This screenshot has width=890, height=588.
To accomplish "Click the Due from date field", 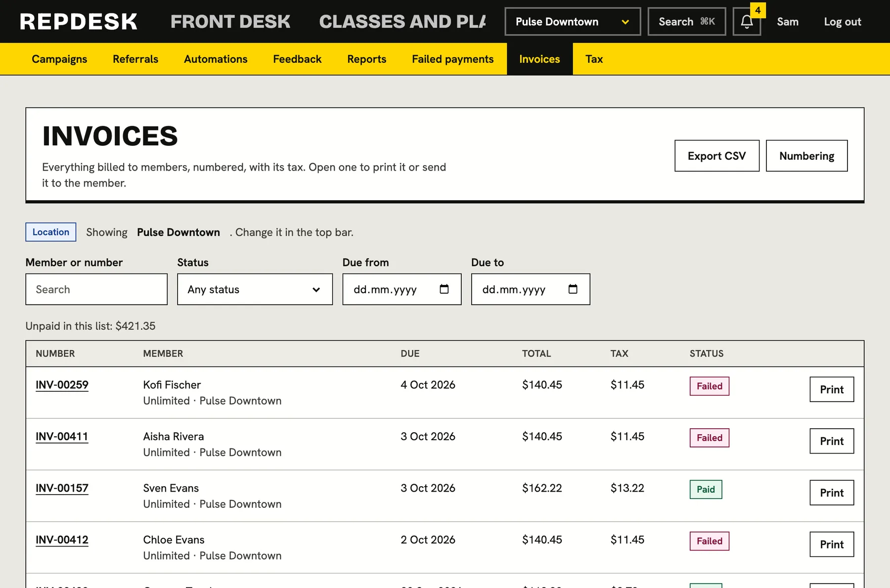I will point(402,289).
